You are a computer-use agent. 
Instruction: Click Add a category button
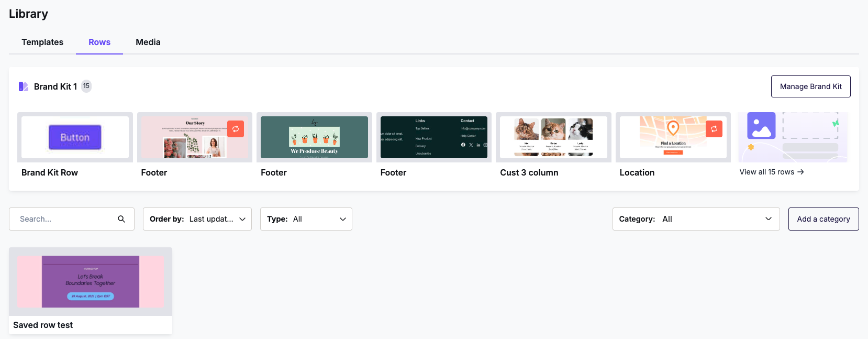pos(824,219)
